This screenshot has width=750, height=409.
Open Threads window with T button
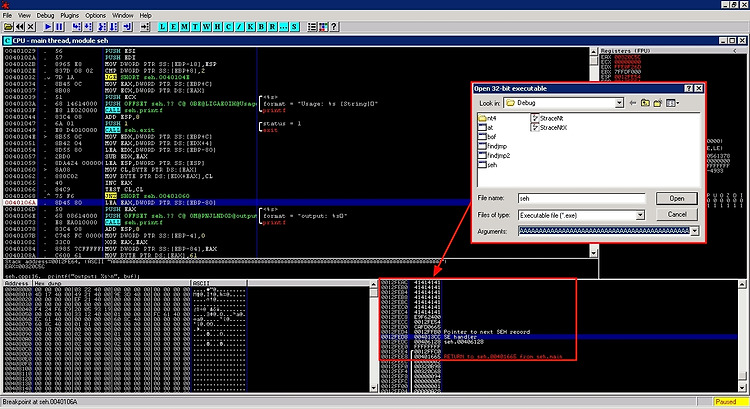[196, 27]
